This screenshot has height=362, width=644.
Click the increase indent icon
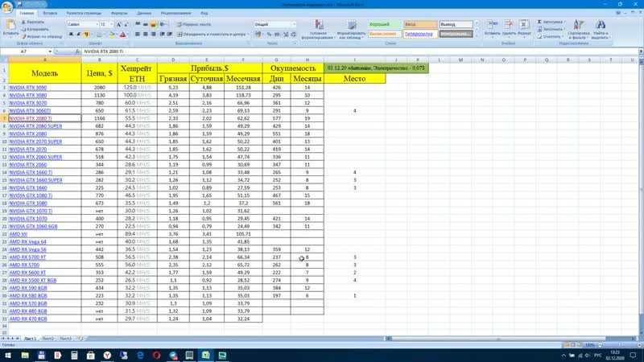pos(170,35)
